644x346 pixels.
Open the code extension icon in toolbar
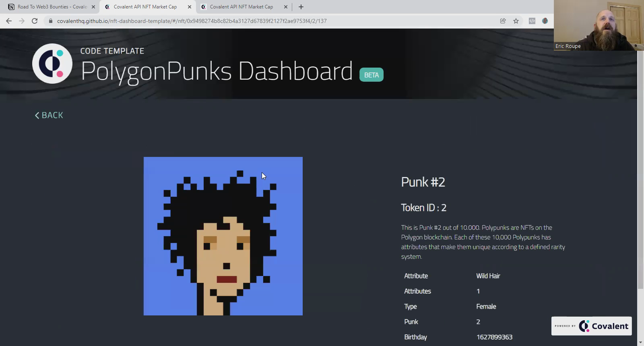[x=532, y=21]
